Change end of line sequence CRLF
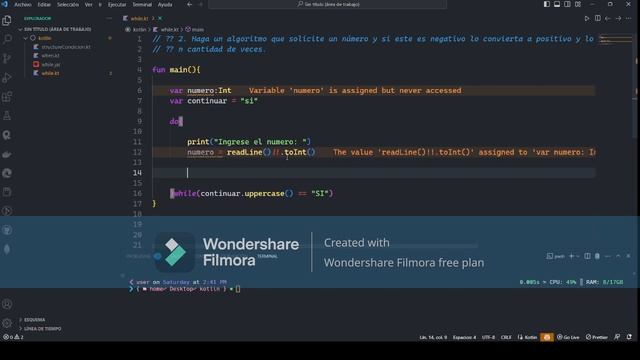The height and width of the screenshot is (360, 640). [506, 337]
